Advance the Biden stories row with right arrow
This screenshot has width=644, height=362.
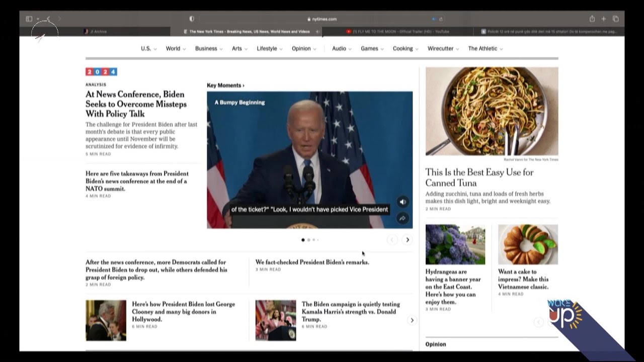[x=412, y=320]
